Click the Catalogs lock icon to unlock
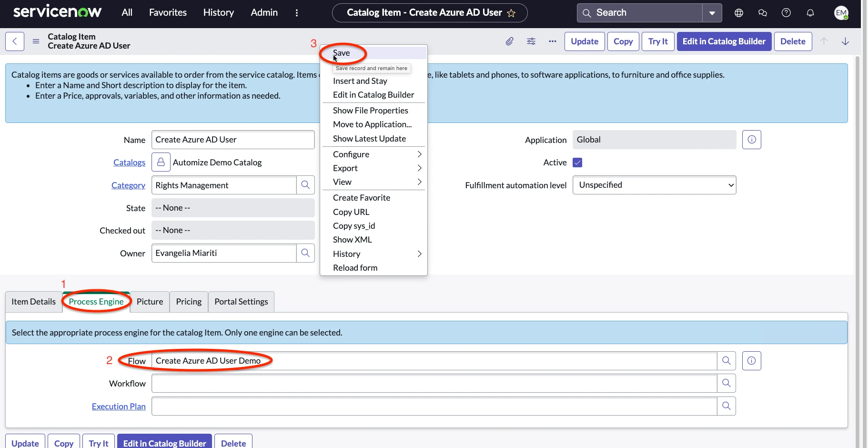The image size is (868, 448). tap(161, 162)
